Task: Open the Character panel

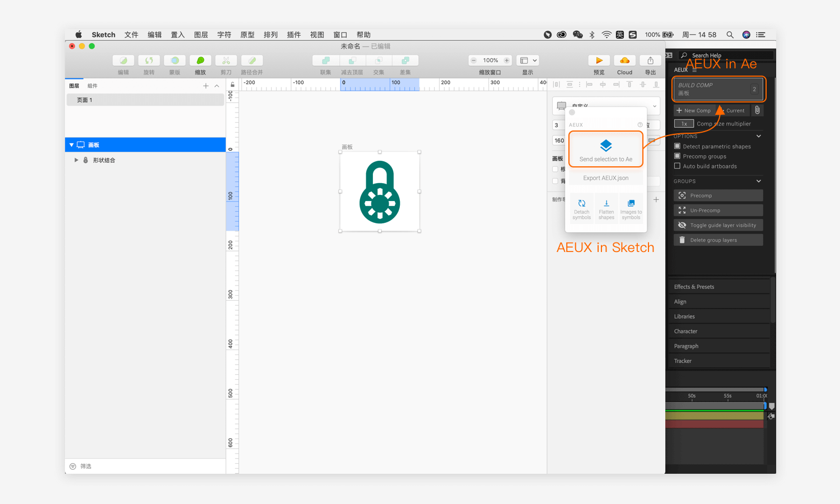Action: pos(719,332)
